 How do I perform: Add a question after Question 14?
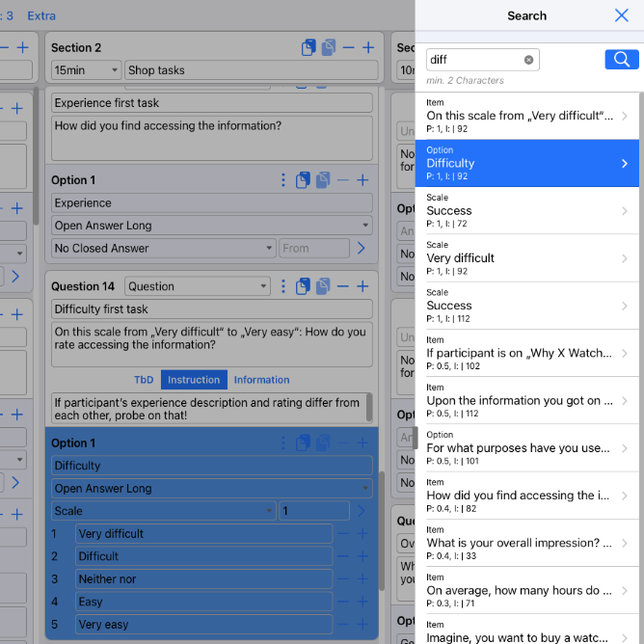point(362,286)
